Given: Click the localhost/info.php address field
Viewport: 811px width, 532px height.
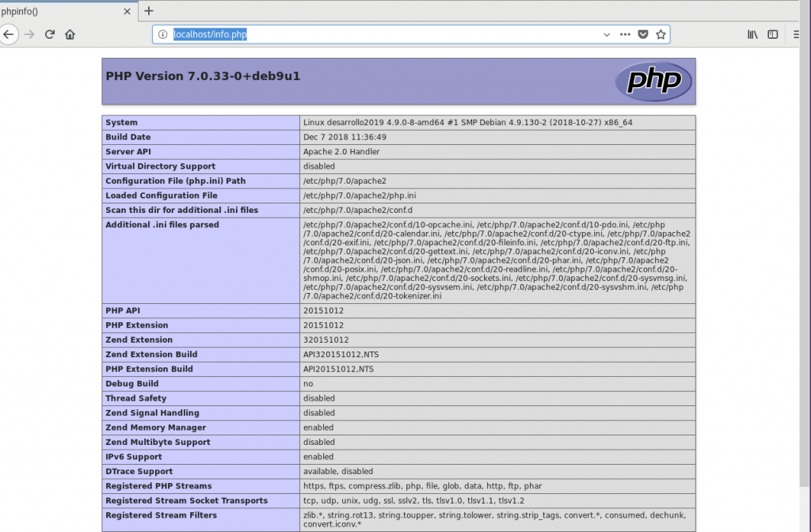Looking at the screenshot, I should tap(380, 35).
